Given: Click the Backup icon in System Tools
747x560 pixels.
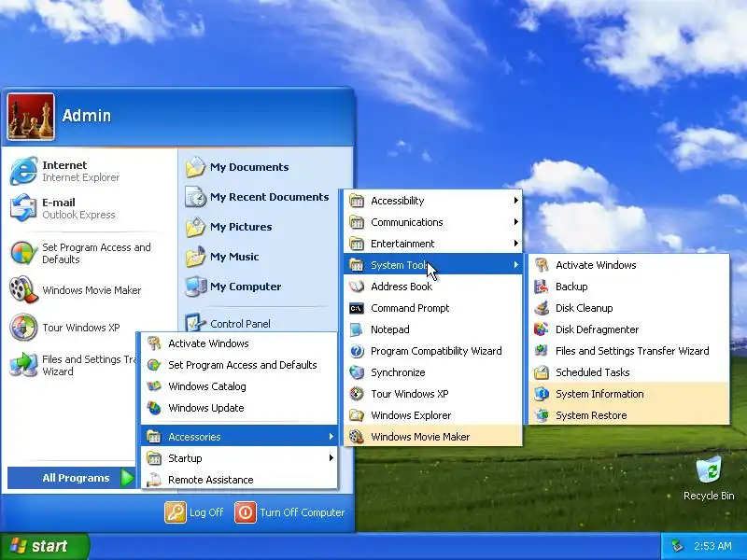Looking at the screenshot, I should click(x=542, y=287).
